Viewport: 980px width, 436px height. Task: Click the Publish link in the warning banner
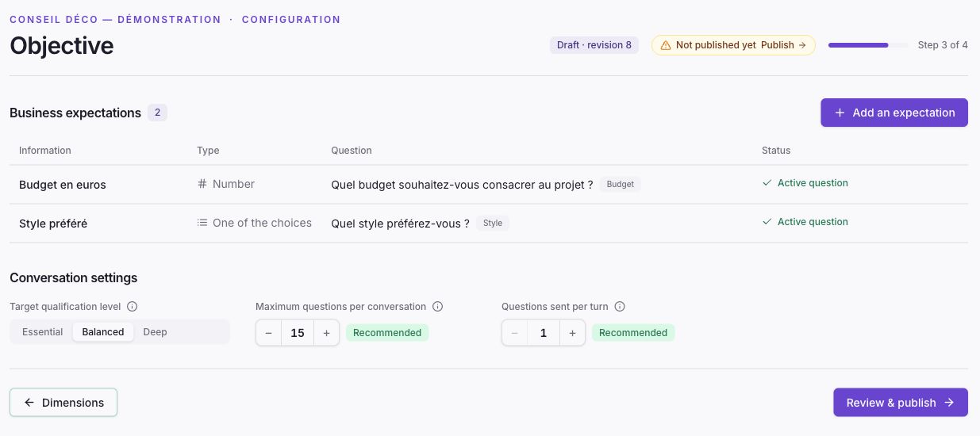(x=783, y=45)
